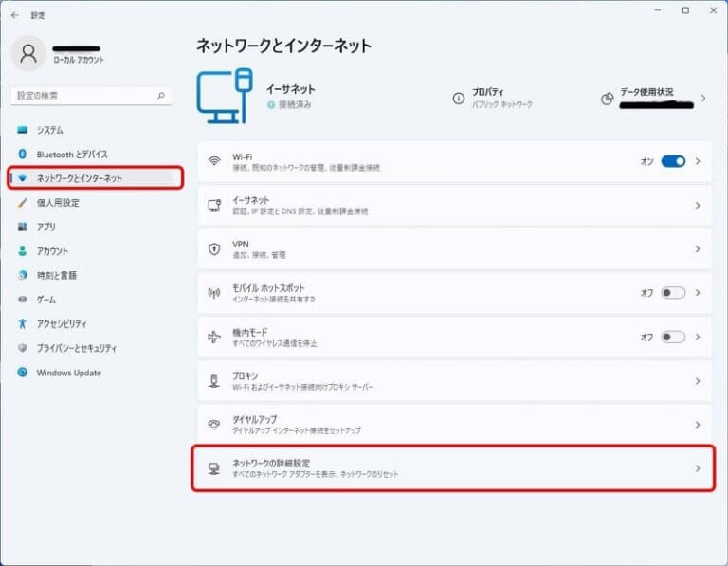Image resolution: width=728 pixels, height=566 pixels.
Task: Click the airplane mode (機内モード) icon
Action: 214,337
